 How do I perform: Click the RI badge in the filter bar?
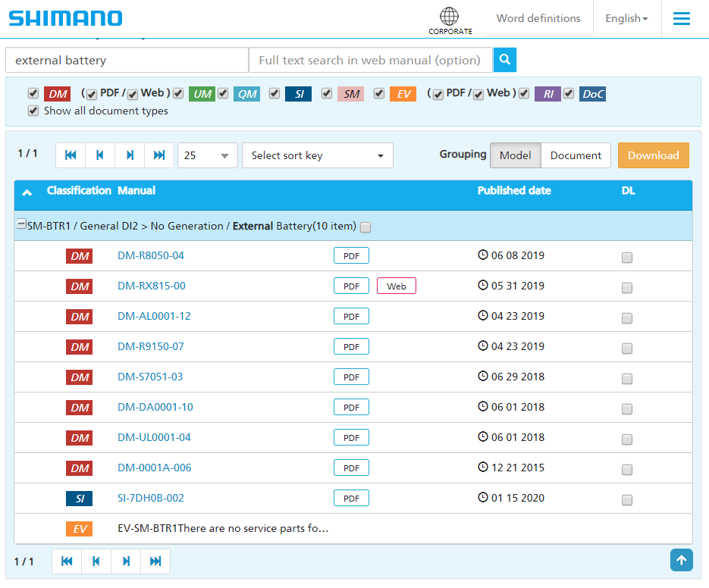point(548,94)
